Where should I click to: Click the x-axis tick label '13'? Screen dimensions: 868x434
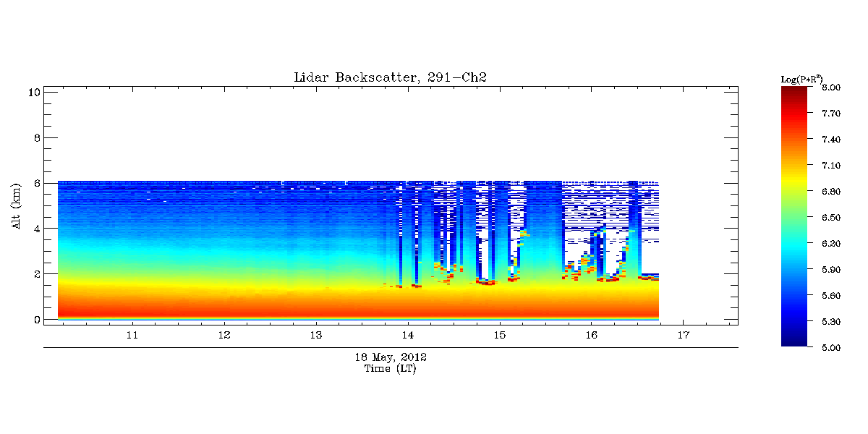(316, 336)
